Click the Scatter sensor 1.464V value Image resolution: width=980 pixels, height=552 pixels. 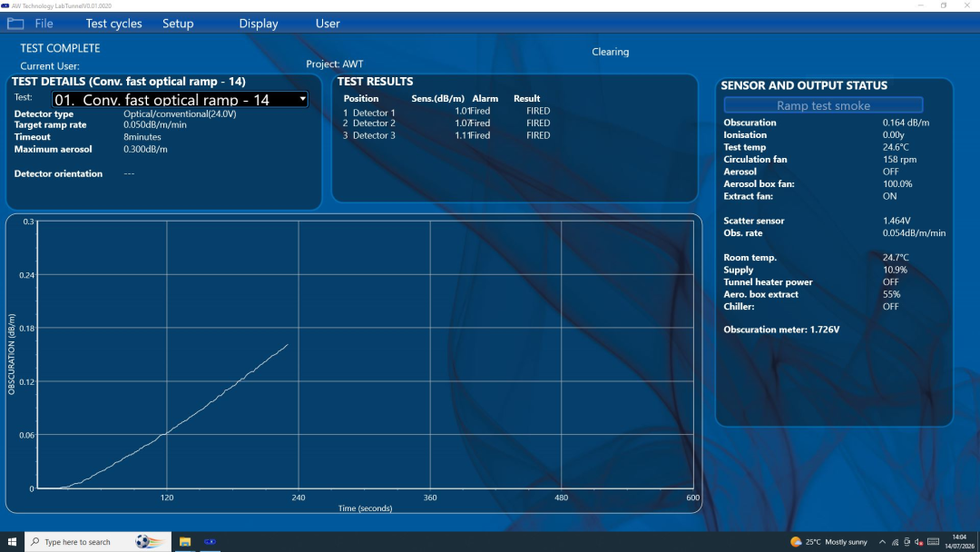pyautogui.click(x=897, y=221)
